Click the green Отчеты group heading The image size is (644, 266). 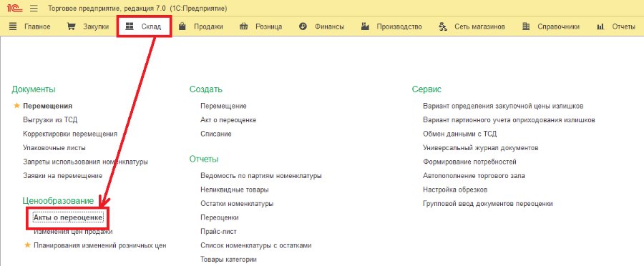pos(204,159)
